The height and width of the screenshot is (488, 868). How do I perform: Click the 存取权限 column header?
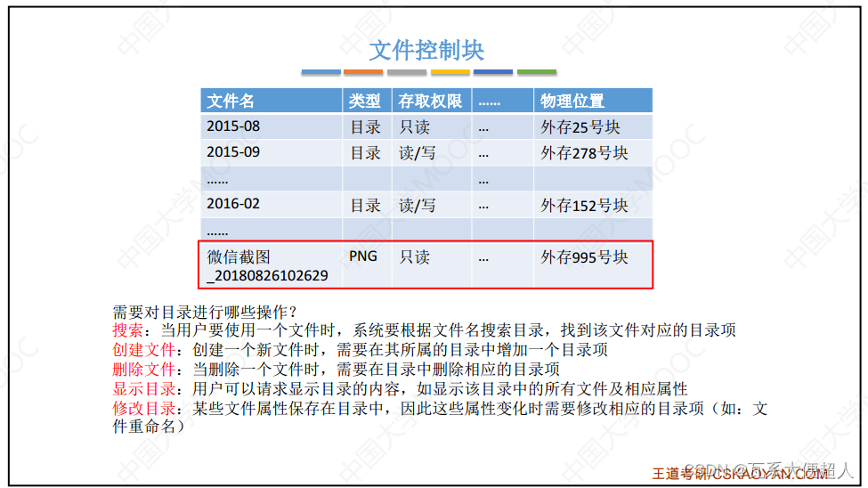[430, 101]
